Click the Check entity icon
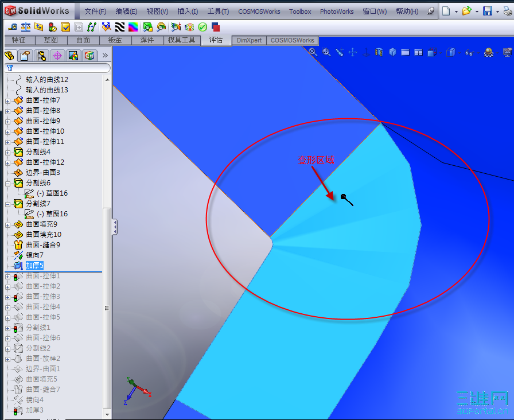This screenshot has width=514, height=420. (65, 27)
